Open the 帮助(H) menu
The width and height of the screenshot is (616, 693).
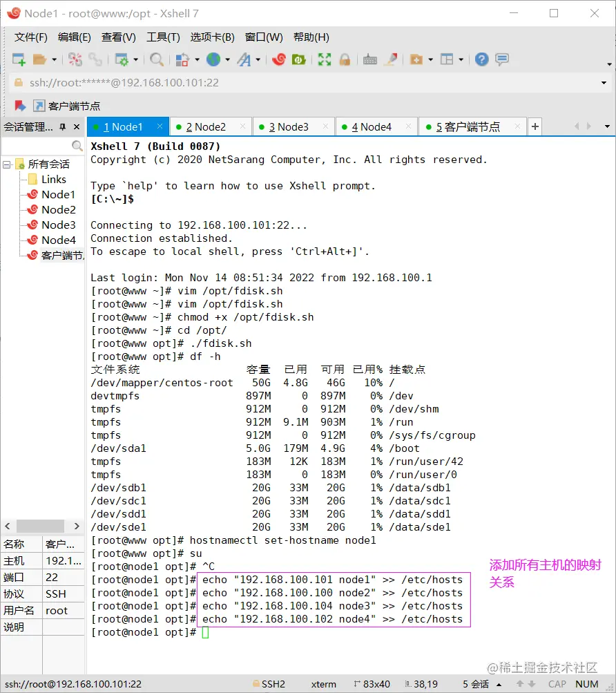point(311,37)
